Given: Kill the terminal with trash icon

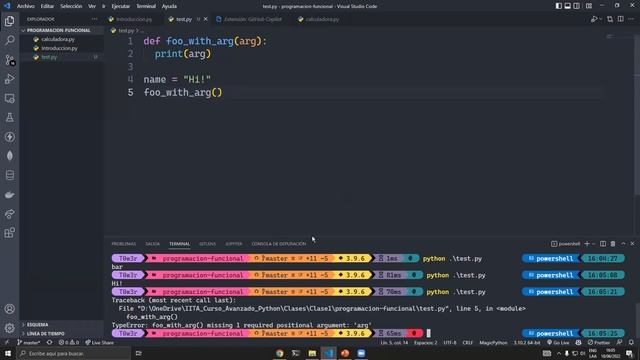Looking at the screenshot, I should pos(613,244).
